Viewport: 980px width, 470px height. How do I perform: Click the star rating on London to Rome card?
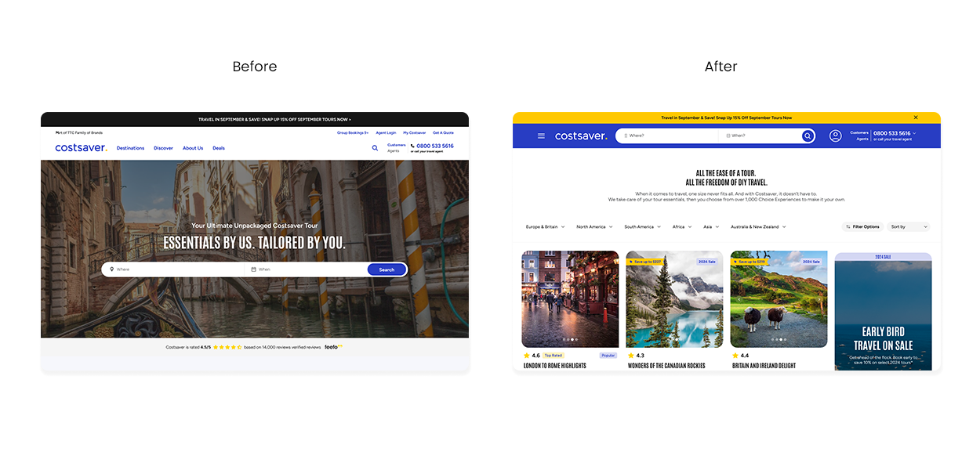[532, 356]
